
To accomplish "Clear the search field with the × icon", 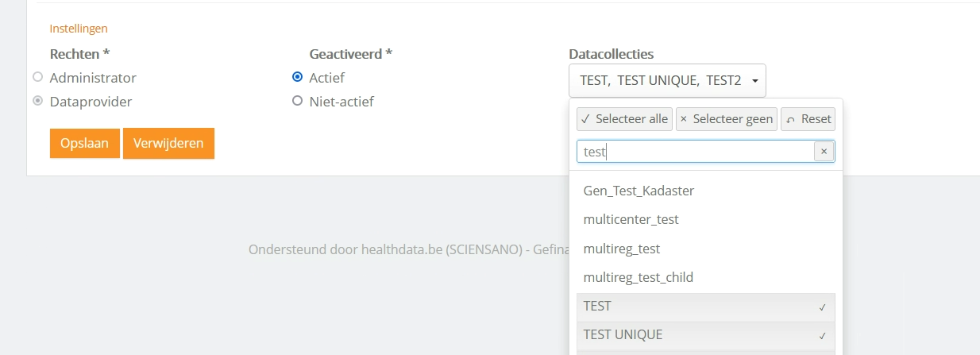I will click(824, 152).
